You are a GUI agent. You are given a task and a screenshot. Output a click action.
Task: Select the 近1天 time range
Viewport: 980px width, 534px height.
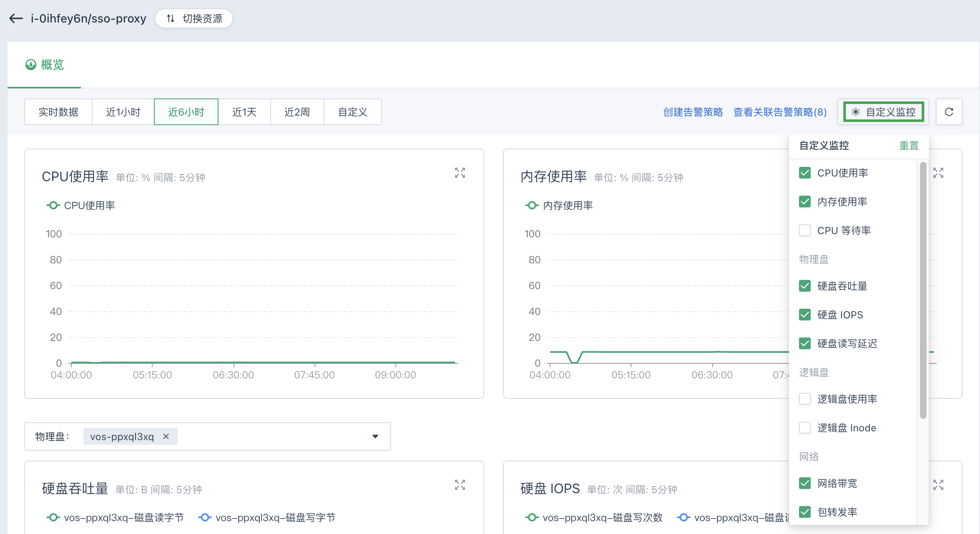(x=244, y=112)
